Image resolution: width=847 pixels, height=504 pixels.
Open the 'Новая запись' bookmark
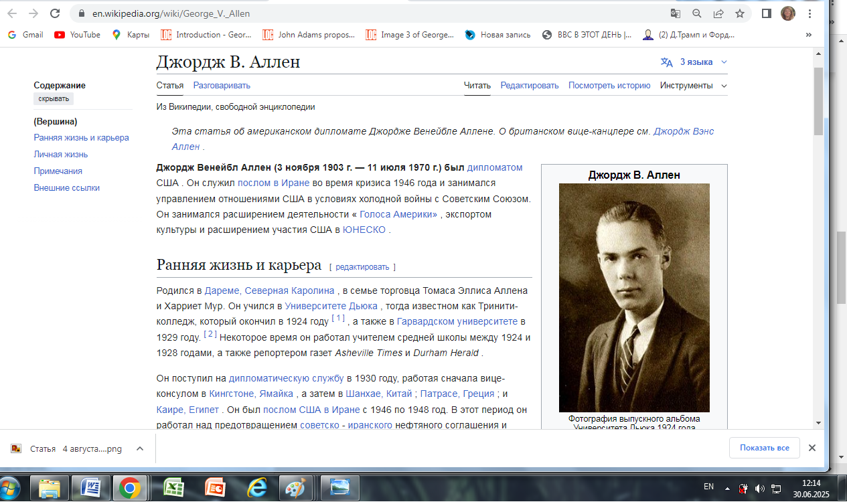[x=497, y=35]
